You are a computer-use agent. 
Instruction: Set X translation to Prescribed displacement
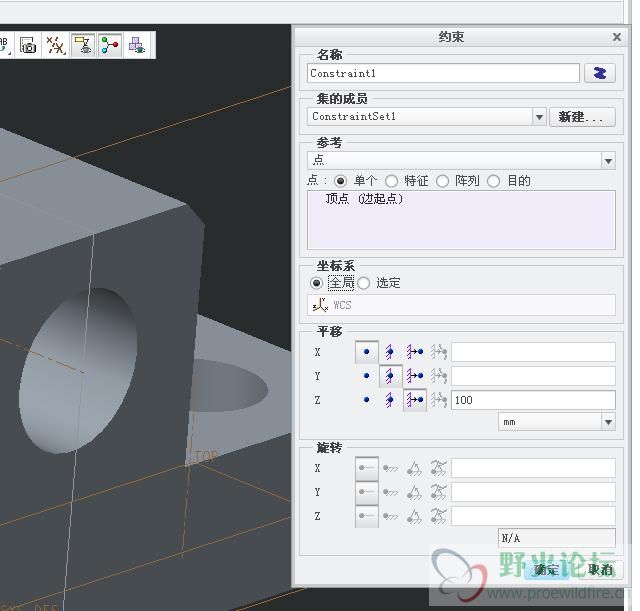point(415,351)
